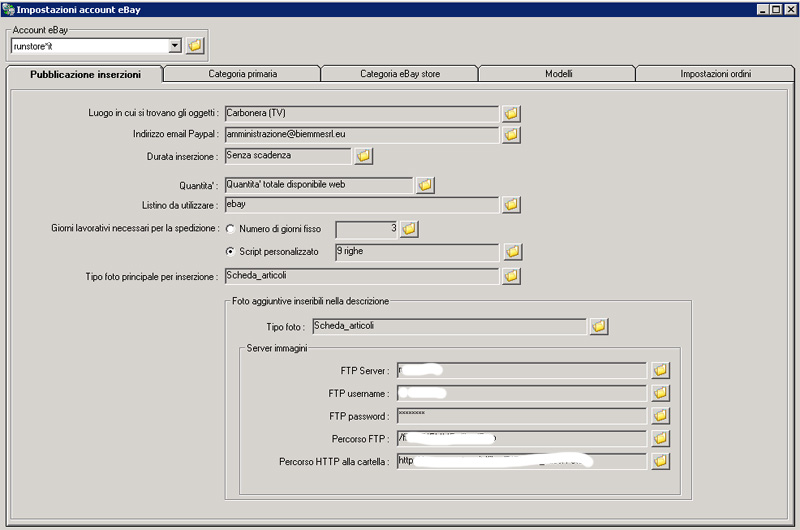Select Script personalizzato radio button

[x=230, y=251]
